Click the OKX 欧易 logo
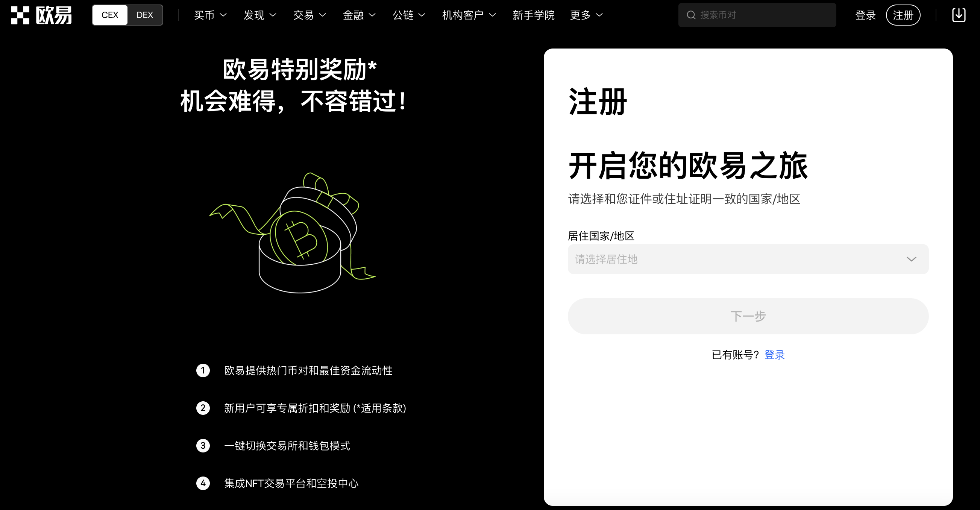The image size is (980, 510). coord(41,15)
